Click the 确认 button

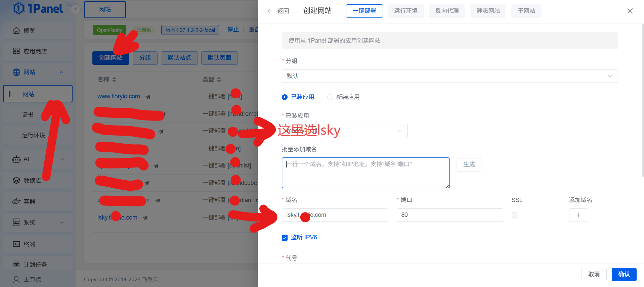[x=624, y=275]
